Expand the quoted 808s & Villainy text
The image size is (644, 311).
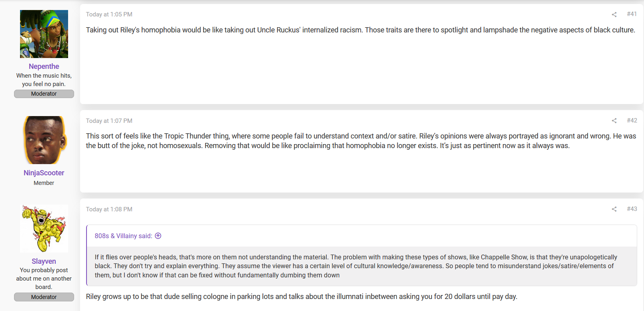[x=362, y=266]
